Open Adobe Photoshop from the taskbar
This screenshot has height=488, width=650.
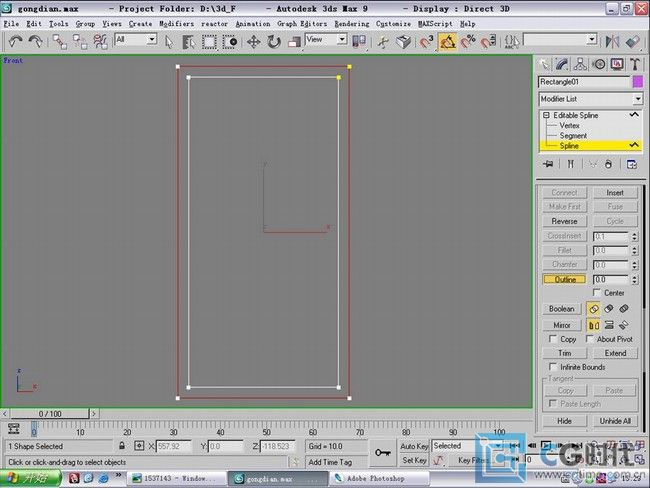click(x=378, y=478)
